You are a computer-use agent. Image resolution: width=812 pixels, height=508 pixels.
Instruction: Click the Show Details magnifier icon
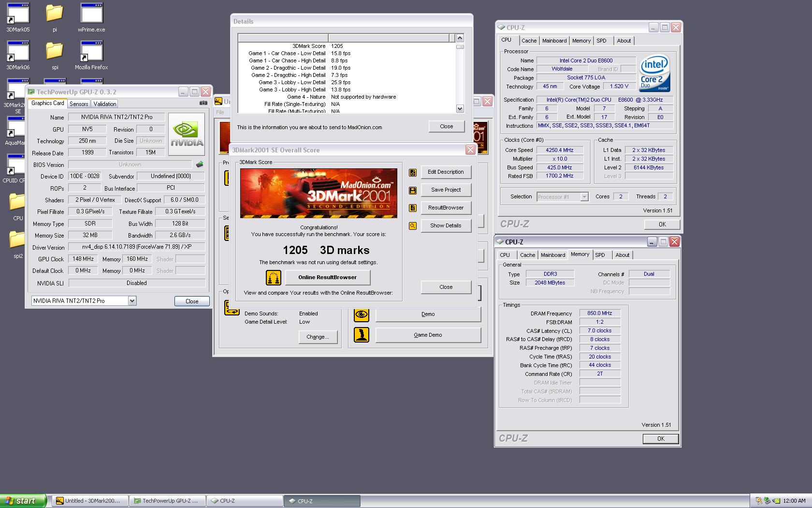point(413,226)
